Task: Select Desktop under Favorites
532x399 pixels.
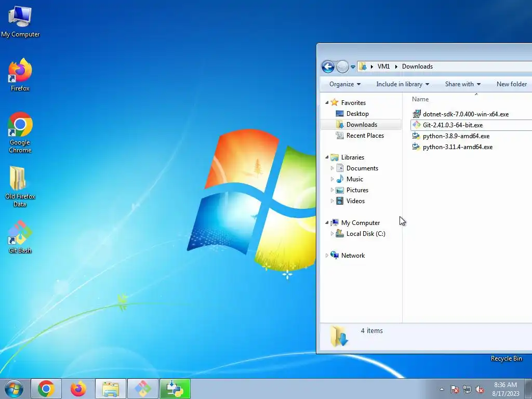Action: point(357,114)
